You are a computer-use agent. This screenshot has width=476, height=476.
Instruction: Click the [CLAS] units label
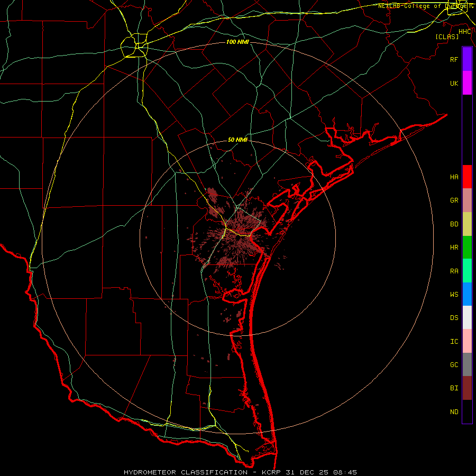click(x=447, y=37)
